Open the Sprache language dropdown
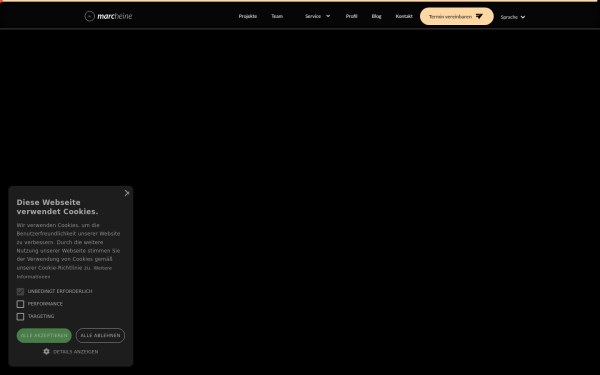 point(513,17)
